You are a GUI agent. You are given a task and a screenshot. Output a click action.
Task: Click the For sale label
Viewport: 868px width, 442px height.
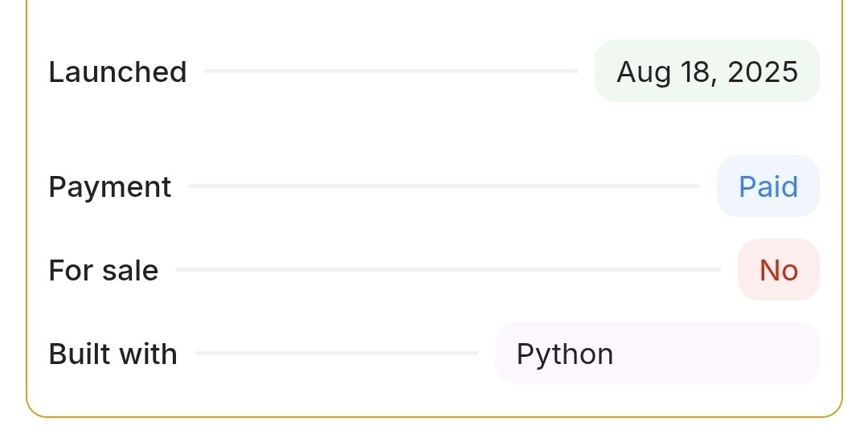[103, 271]
